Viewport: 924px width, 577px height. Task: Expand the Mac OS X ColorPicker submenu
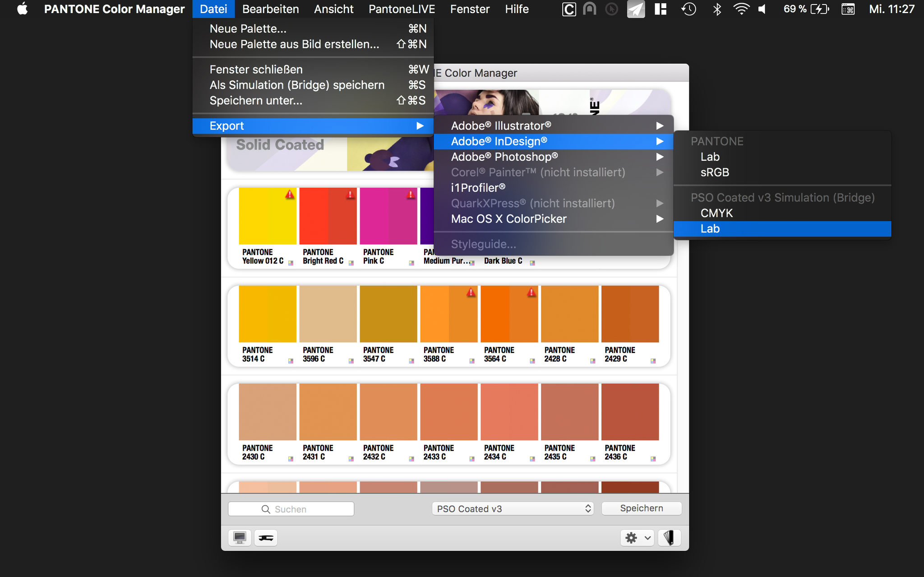point(554,219)
